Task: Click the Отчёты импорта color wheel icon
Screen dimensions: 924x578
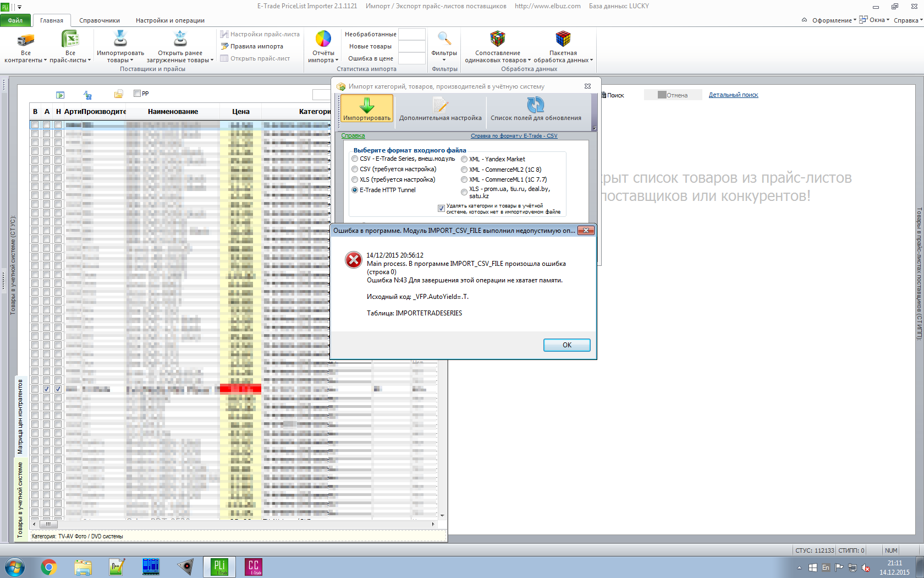Action: (323, 39)
